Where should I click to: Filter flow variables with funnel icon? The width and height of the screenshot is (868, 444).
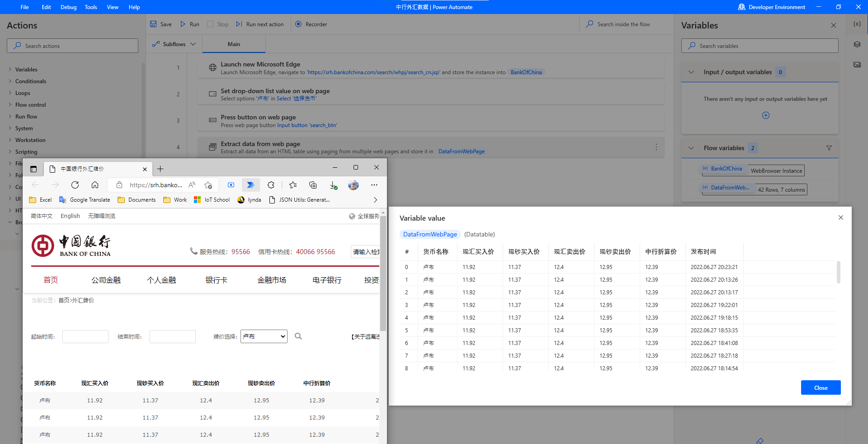(x=829, y=148)
